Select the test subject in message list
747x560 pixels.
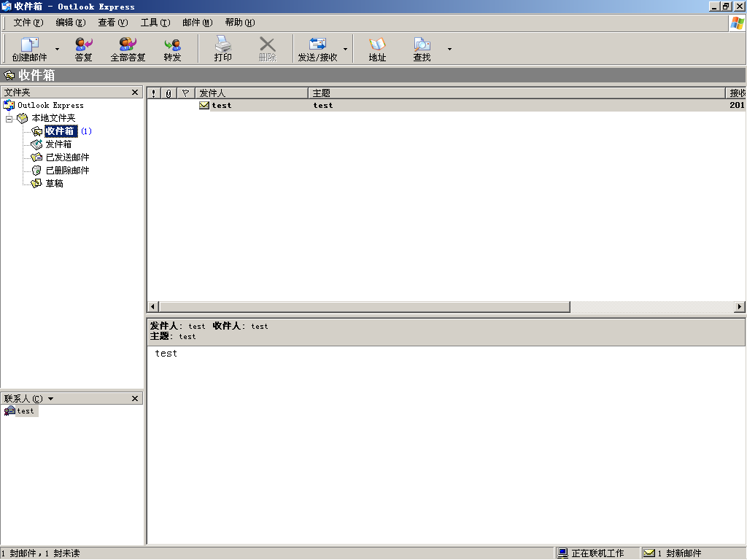click(x=323, y=105)
